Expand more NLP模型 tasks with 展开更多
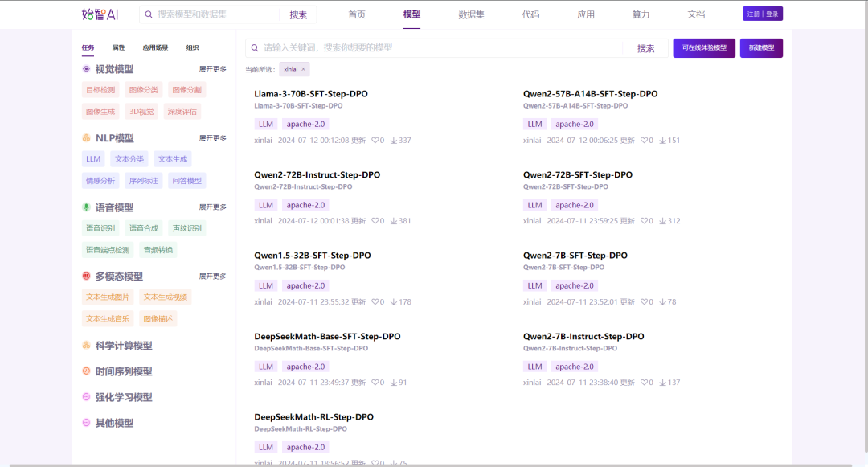Screen dimensions: 868x467 212,138
